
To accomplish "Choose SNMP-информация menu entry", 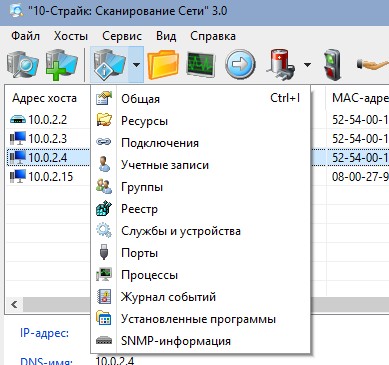I will point(200,340).
